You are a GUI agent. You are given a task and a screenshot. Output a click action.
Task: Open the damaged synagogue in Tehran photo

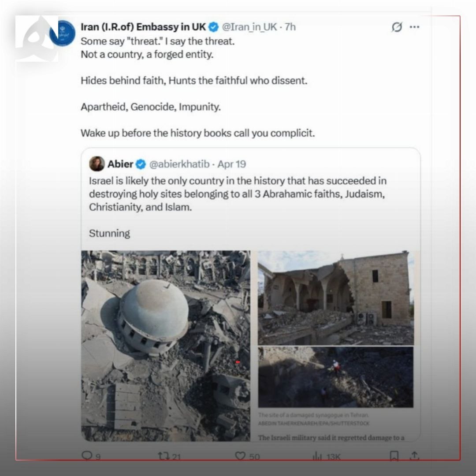click(x=336, y=377)
